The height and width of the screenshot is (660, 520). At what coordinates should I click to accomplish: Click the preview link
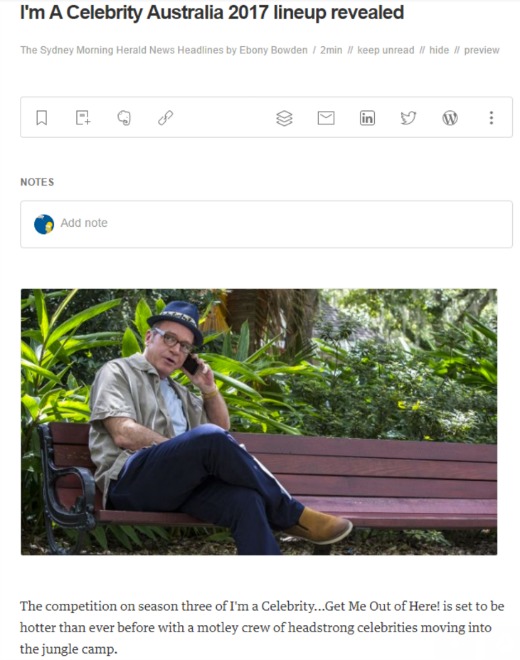click(x=481, y=50)
